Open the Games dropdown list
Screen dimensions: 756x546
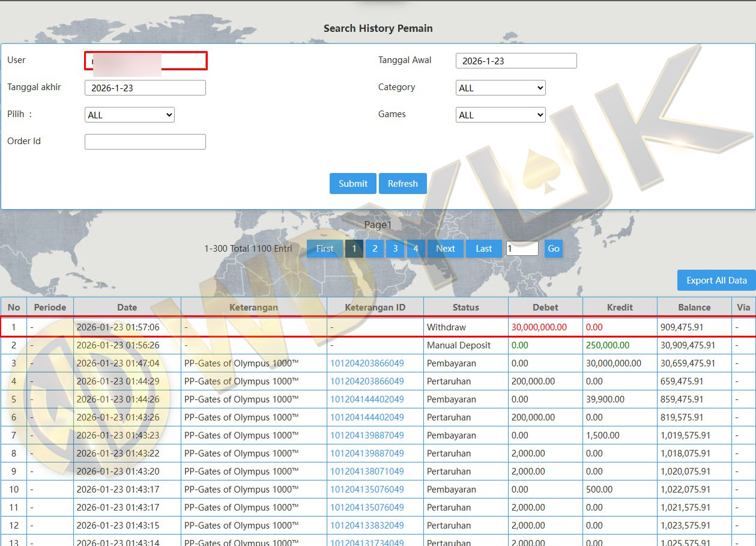[x=500, y=115]
